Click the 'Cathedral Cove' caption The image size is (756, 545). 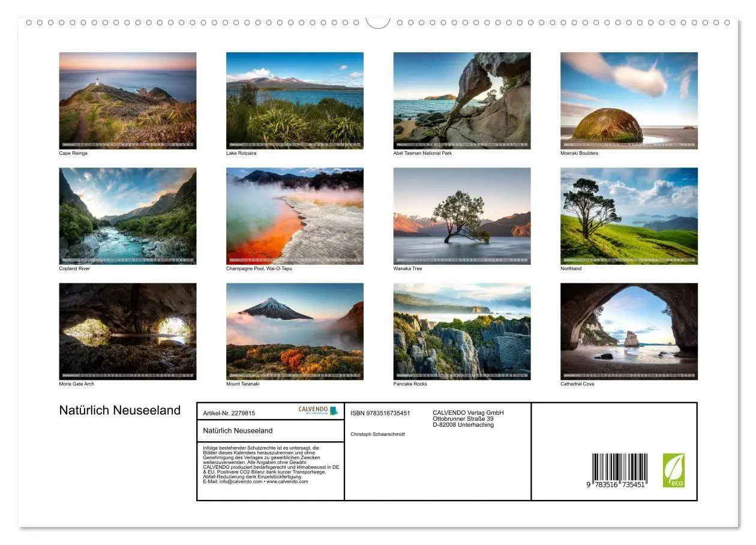click(x=578, y=384)
